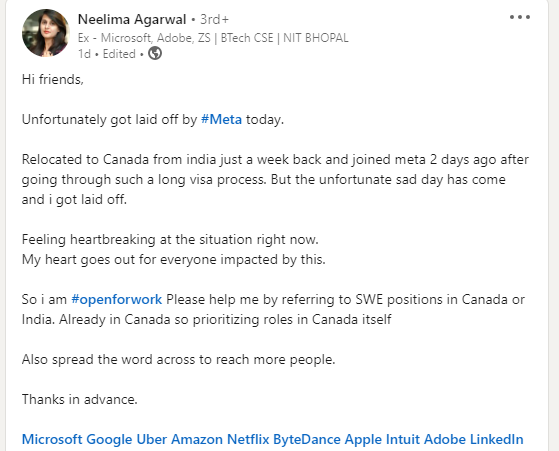Click the #Meta hashtag
The width and height of the screenshot is (559, 451).
point(221,119)
